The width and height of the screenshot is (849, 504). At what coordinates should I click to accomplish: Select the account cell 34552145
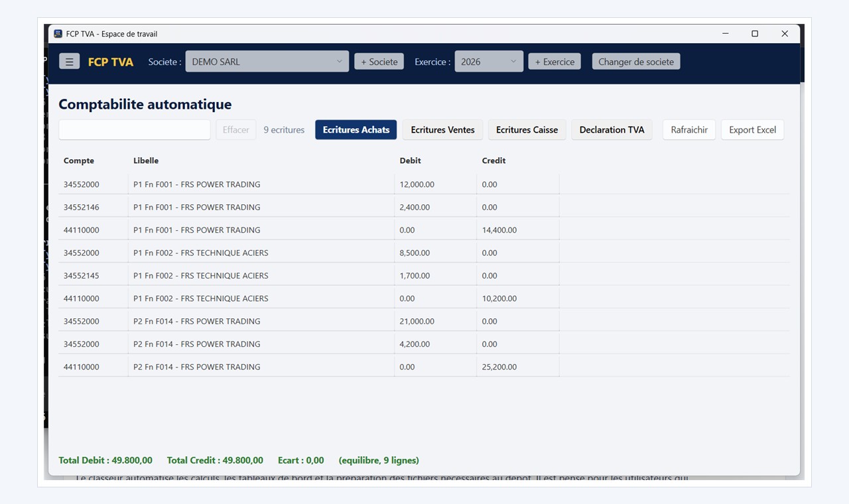pos(82,275)
